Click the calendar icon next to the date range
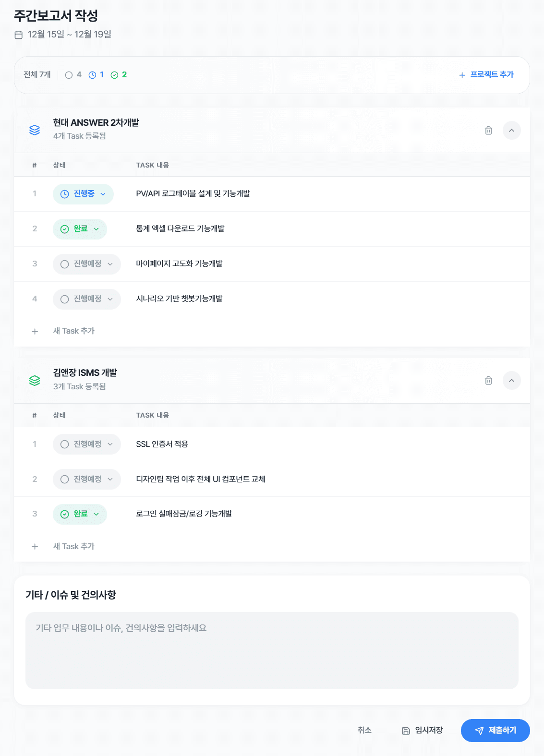The image size is (544, 756). coord(19,35)
